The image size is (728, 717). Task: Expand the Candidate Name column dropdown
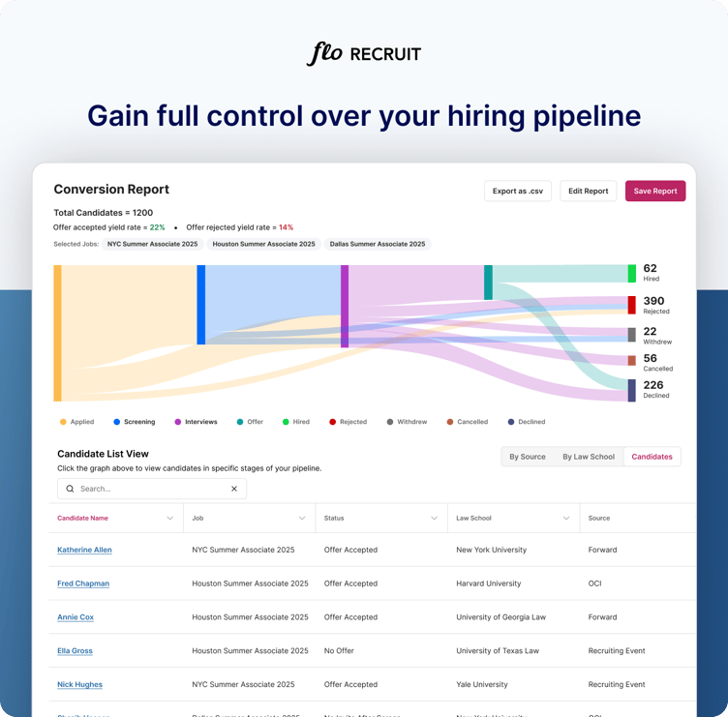170,519
